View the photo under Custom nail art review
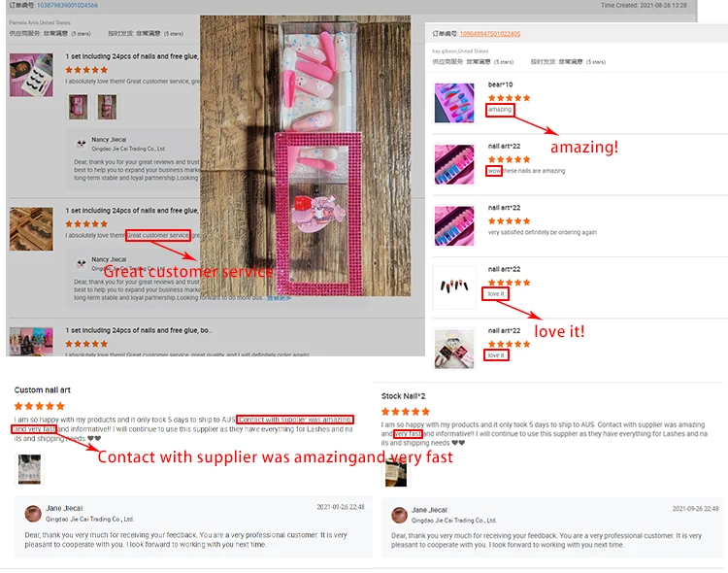This screenshot has height=573, width=728. (x=29, y=469)
